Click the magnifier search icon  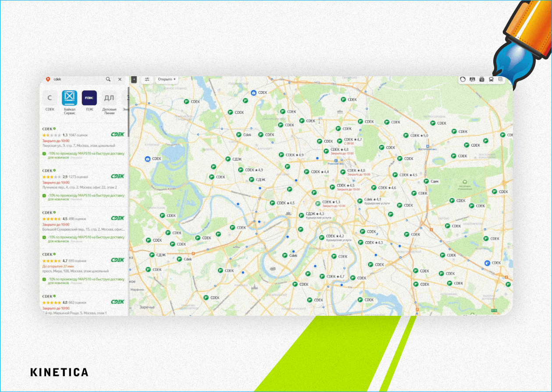coord(108,79)
